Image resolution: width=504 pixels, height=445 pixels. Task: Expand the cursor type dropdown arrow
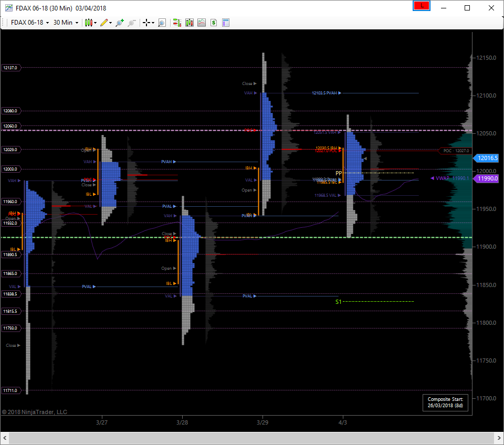[x=153, y=23]
